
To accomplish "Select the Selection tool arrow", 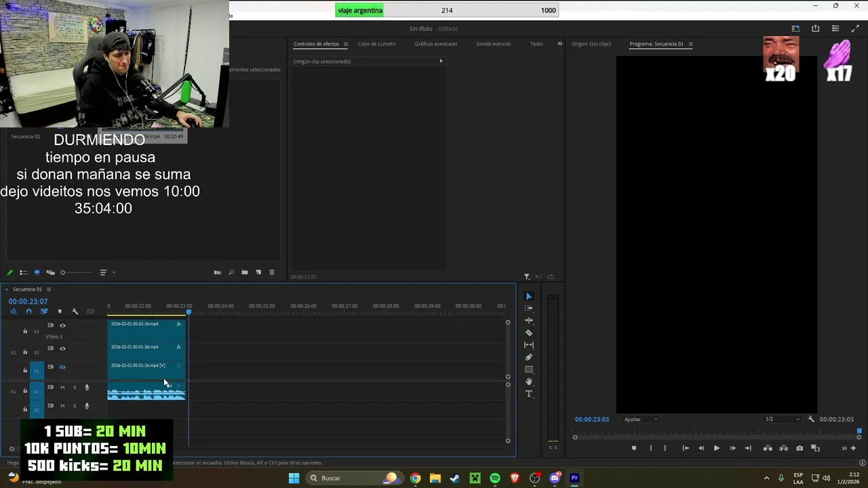I will 529,296.
